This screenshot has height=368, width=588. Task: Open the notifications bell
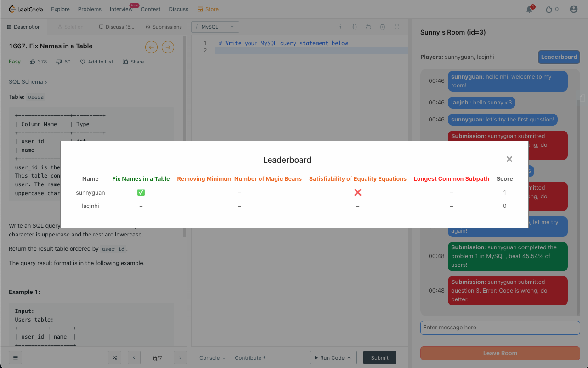[529, 9]
